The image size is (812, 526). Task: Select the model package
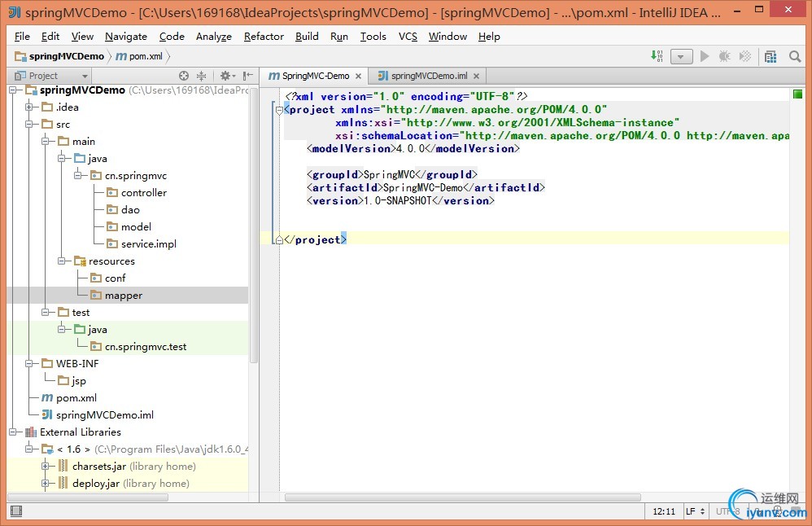pyautogui.click(x=129, y=227)
